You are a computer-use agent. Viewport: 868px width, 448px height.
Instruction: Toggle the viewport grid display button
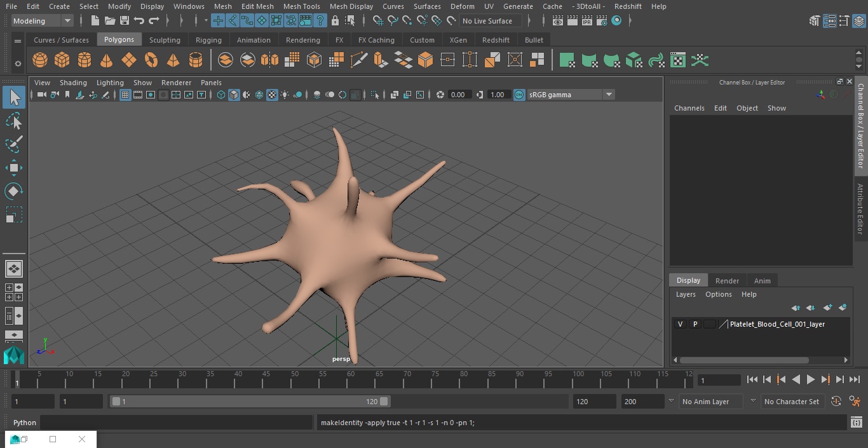coord(125,95)
